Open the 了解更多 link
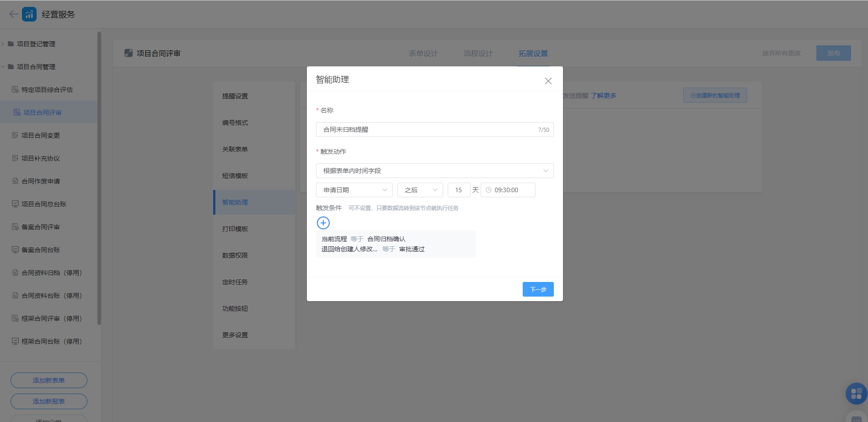Image resolution: width=868 pixels, height=422 pixels. (603, 96)
